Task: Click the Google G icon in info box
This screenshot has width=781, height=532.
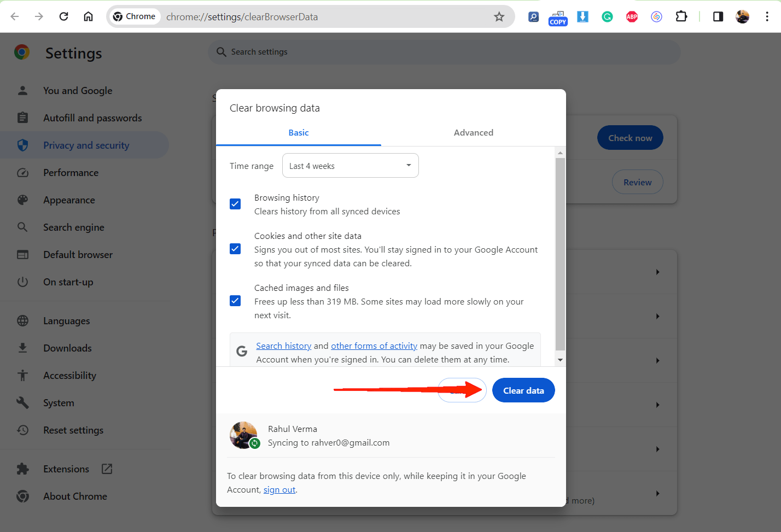Action: pyautogui.click(x=242, y=352)
